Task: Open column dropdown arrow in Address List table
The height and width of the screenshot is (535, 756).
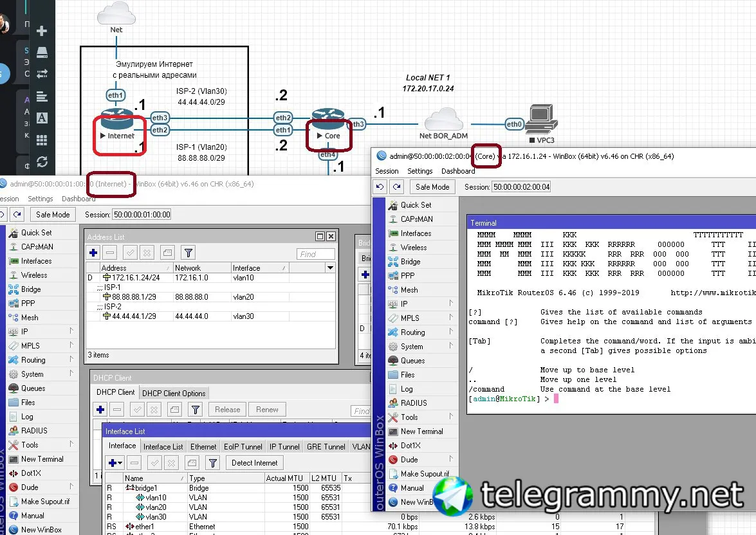Action: [x=330, y=267]
